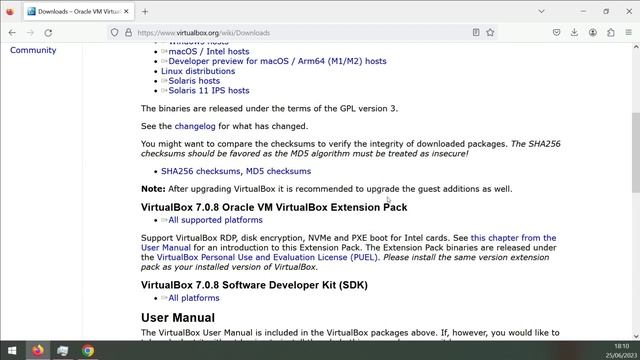Screen dimensions: 640x360
Task: Download macOS / Intel hosts package
Action: click(209, 51)
